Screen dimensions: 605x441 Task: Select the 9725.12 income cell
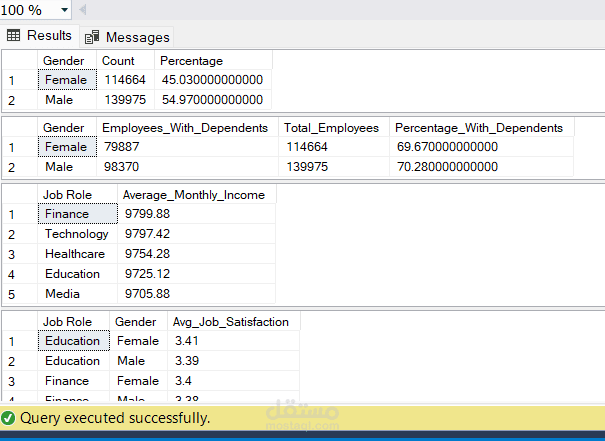197,274
